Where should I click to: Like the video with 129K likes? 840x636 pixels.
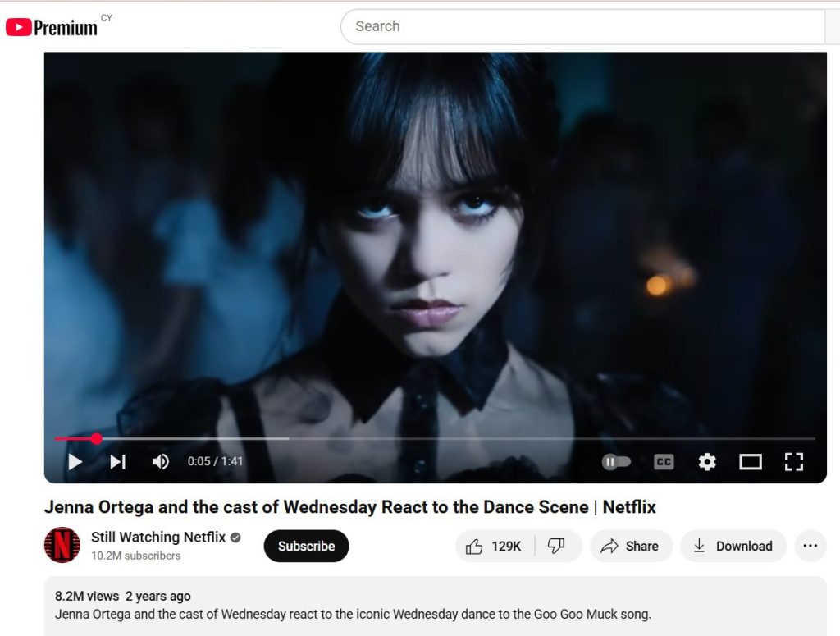[495, 546]
